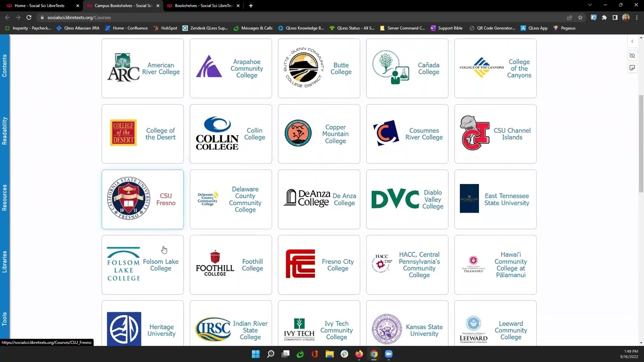Open the Arapahoe Community College card
The image size is (644, 362).
(231, 68)
